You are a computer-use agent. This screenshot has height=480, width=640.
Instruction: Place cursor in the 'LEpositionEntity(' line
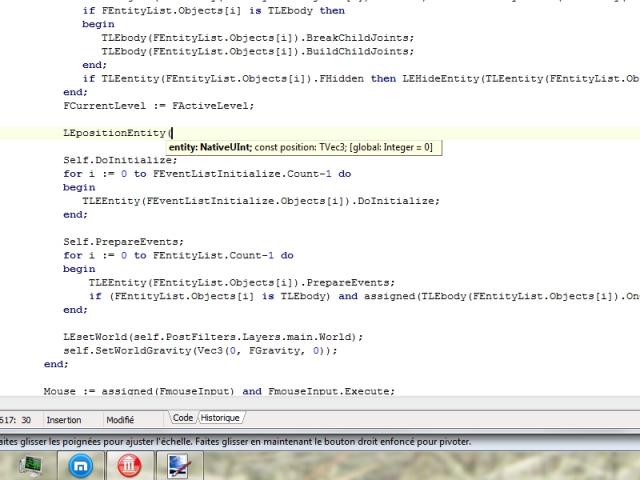(118, 133)
